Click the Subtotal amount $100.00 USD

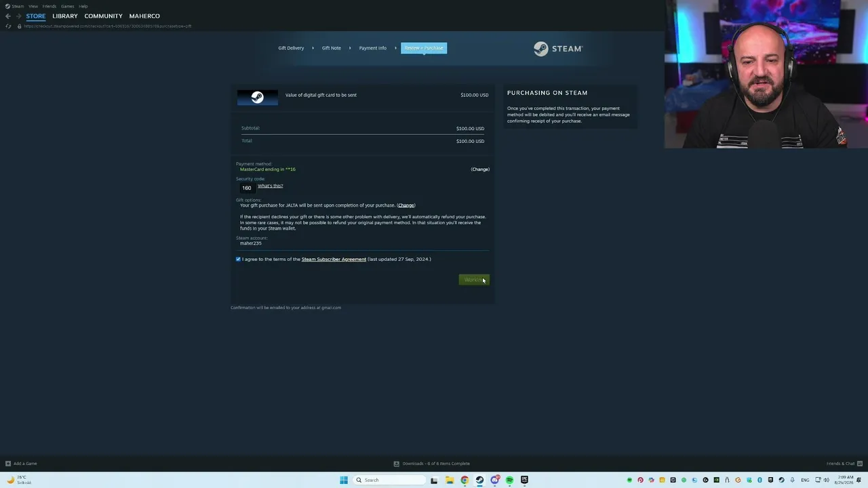470,129
